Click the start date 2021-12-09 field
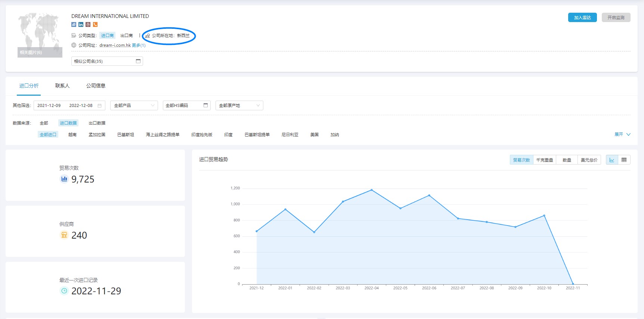The height and width of the screenshot is (319, 644). (x=49, y=105)
